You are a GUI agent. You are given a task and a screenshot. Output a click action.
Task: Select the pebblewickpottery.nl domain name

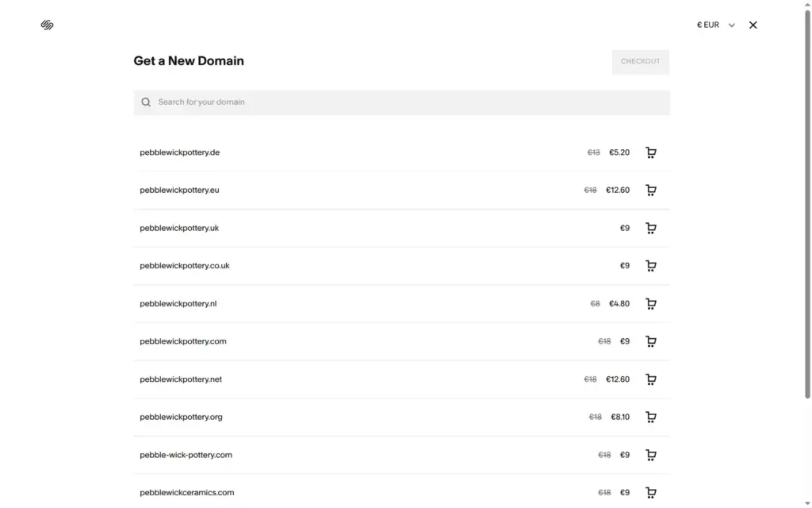click(x=178, y=304)
